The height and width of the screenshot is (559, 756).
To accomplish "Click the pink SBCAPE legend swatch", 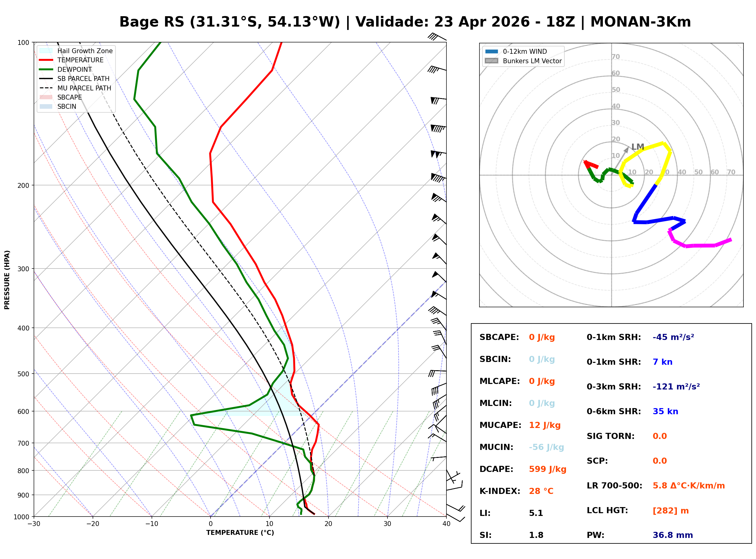I will tap(46, 97).
